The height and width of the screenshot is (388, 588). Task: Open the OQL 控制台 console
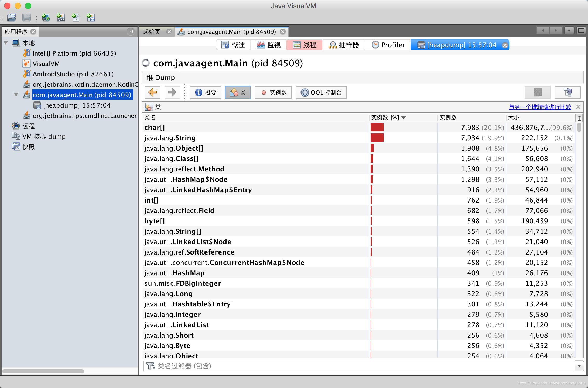tap(321, 92)
